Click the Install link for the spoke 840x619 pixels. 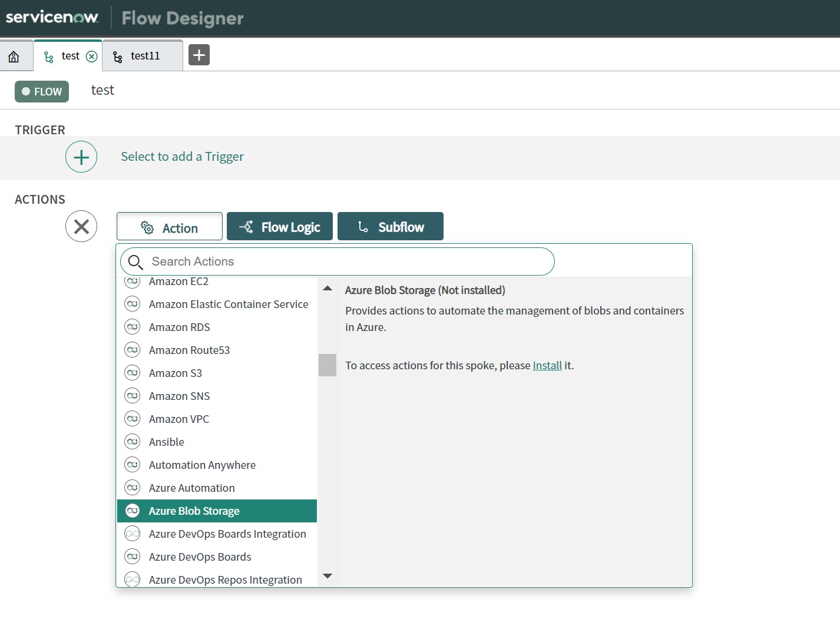point(547,365)
